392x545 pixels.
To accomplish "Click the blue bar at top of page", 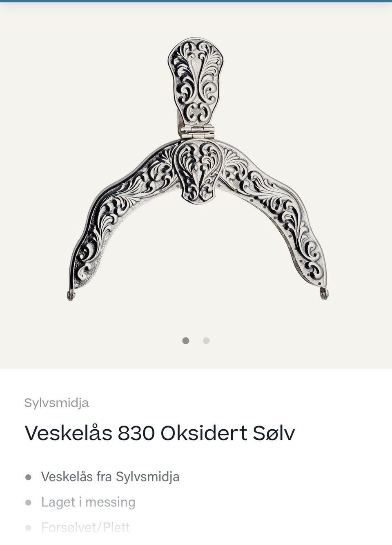I will (196, 1).
